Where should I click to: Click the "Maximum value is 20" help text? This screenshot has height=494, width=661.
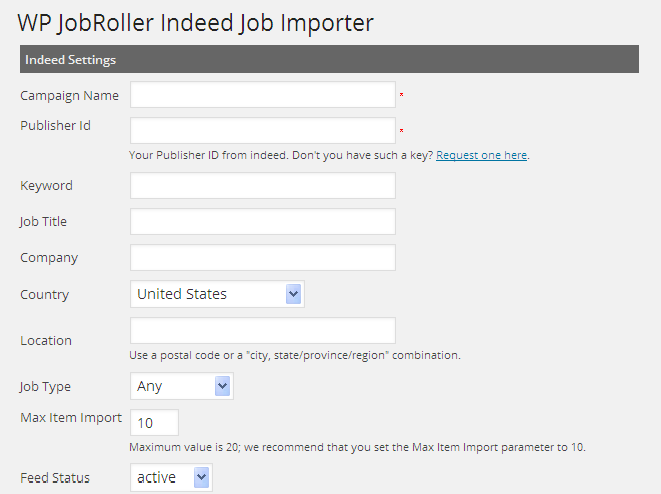point(357,447)
